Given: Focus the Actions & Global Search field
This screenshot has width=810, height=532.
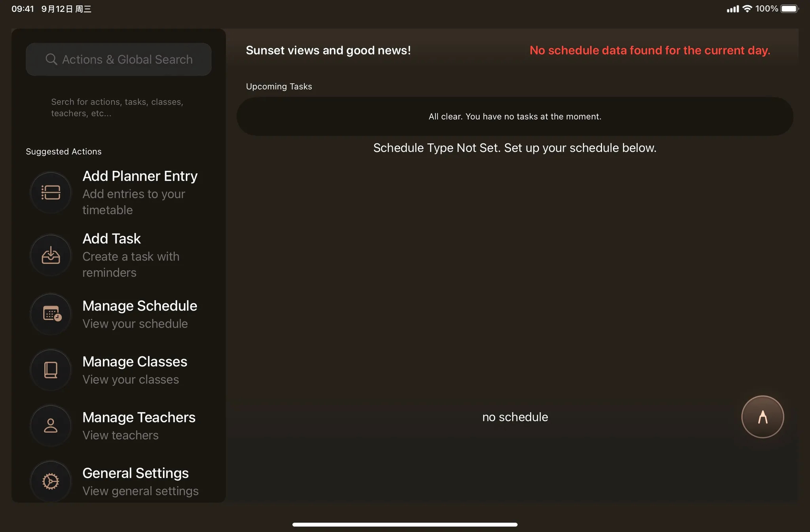Looking at the screenshot, I should pyautogui.click(x=119, y=59).
